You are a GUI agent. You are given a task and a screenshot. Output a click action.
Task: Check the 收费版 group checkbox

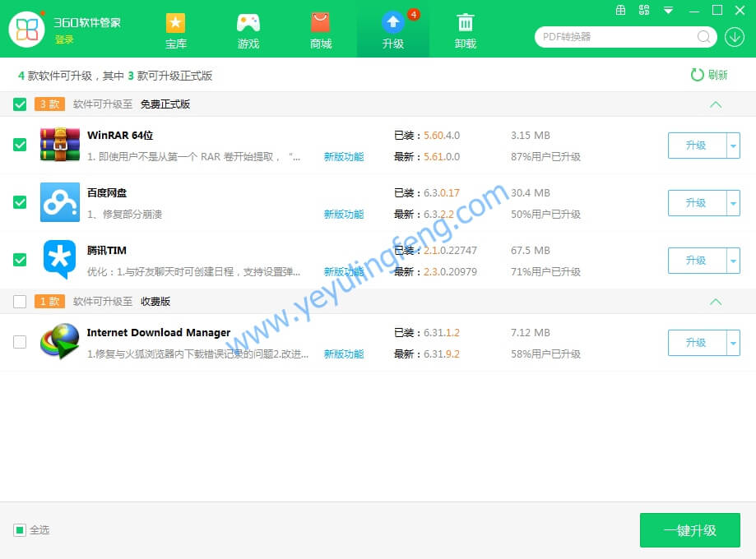(20, 301)
